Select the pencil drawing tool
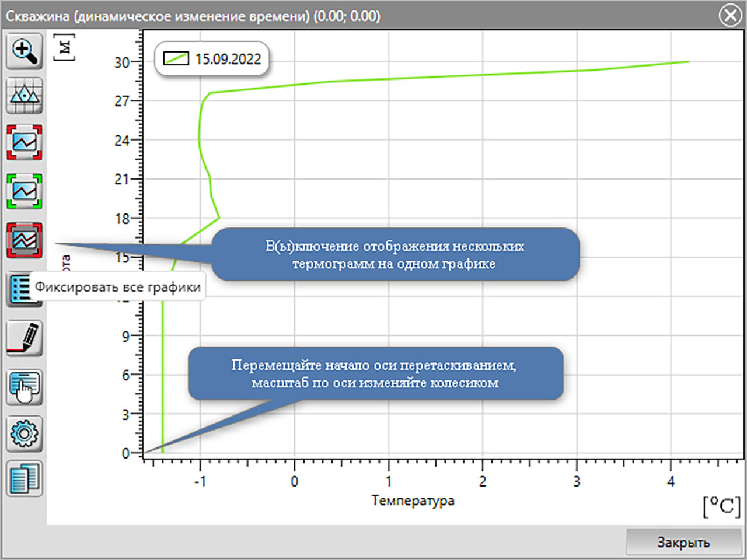The height and width of the screenshot is (560, 747). tap(25, 338)
